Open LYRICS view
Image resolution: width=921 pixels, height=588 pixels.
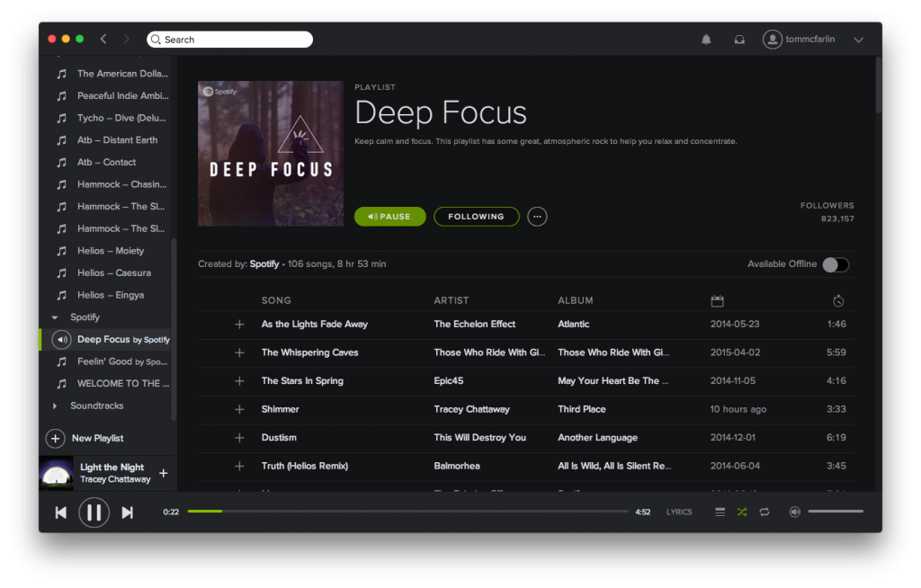pos(679,512)
